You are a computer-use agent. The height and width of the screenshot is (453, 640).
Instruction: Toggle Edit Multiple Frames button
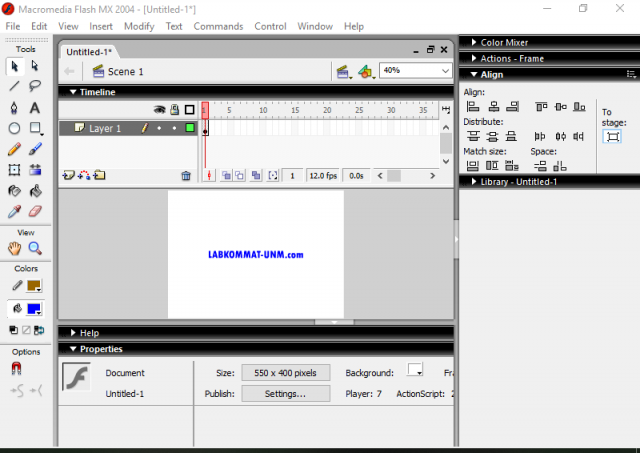[256, 175]
